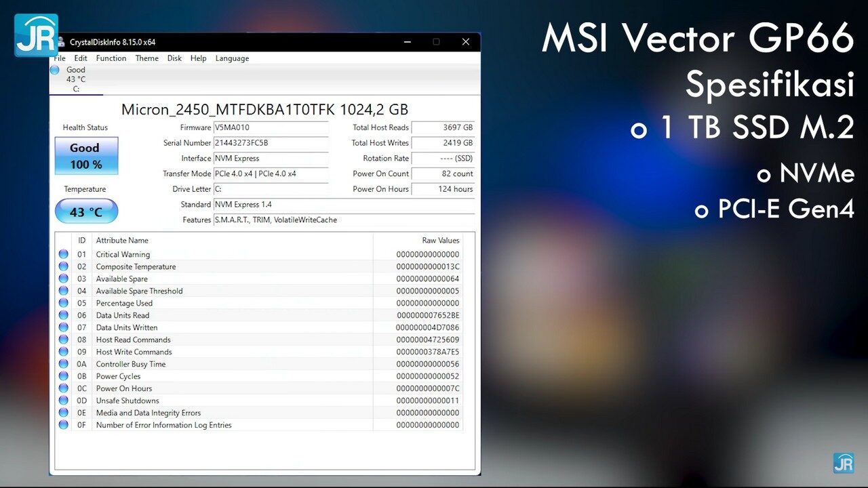Select the blue dot beside Available Spare

tap(63, 279)
